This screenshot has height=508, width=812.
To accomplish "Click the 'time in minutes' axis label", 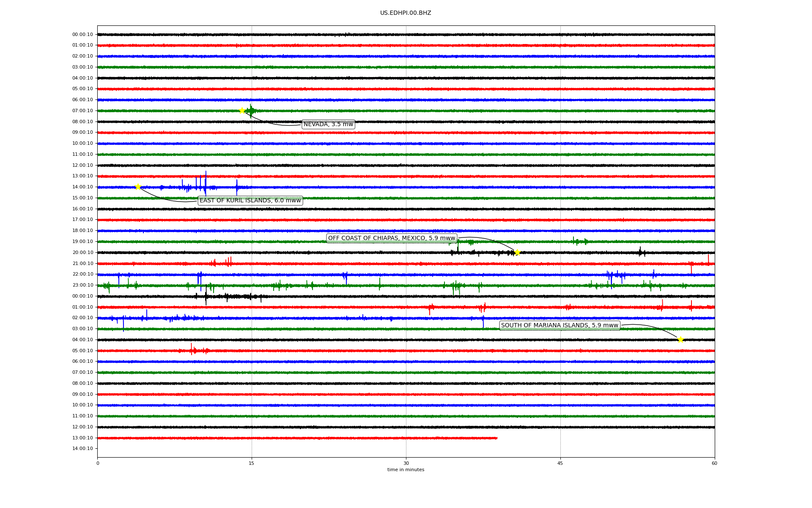I will 406,469.
